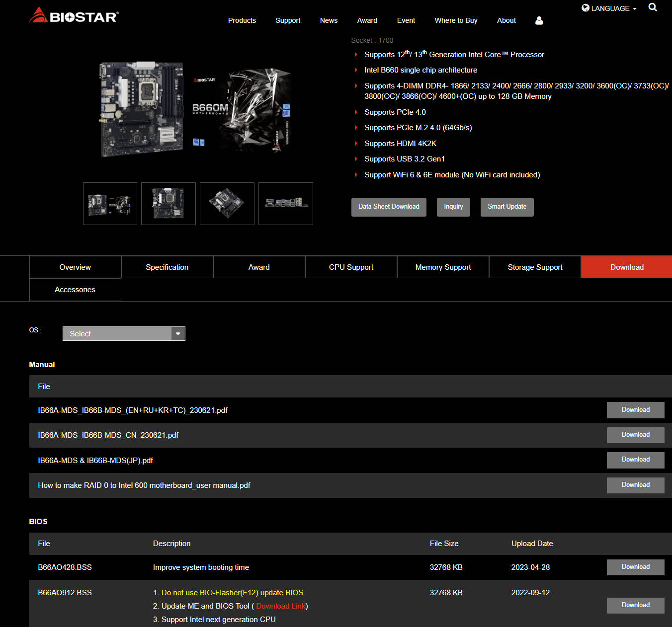This screenshot has width=672, height=627.
Task: Click the 'Supports HDMI 4K2K' feature text
Action: [x=400, y=144]
